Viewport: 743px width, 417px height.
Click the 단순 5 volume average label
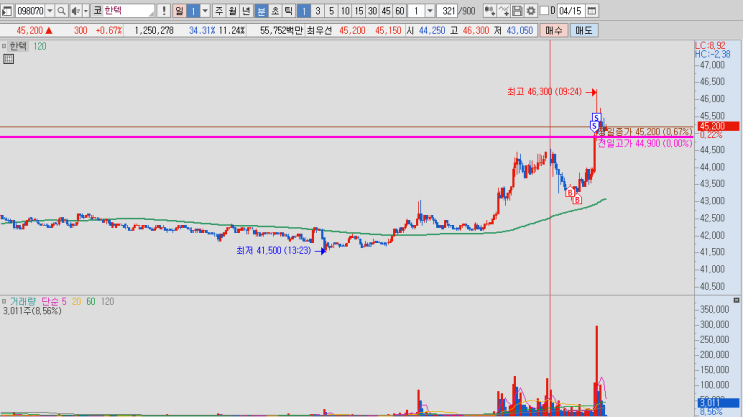click(x=54, y=301)
